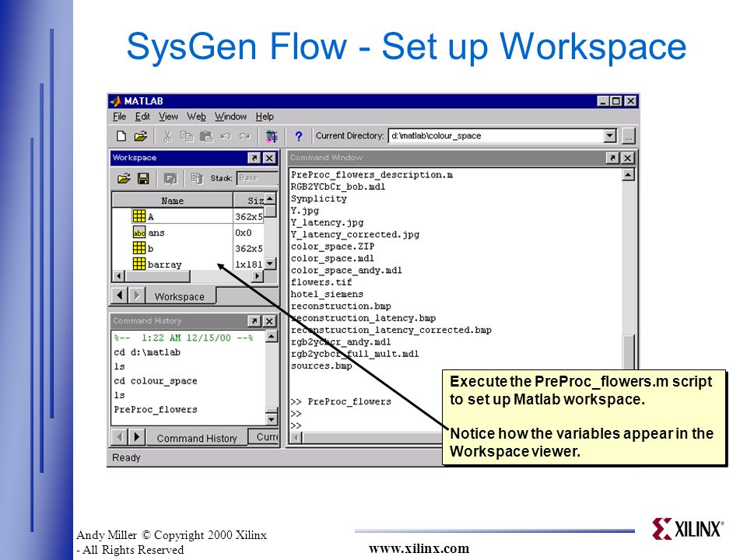Undock the Command History panel
Viewport: 747px width, 560px height.
pos(254,321)
